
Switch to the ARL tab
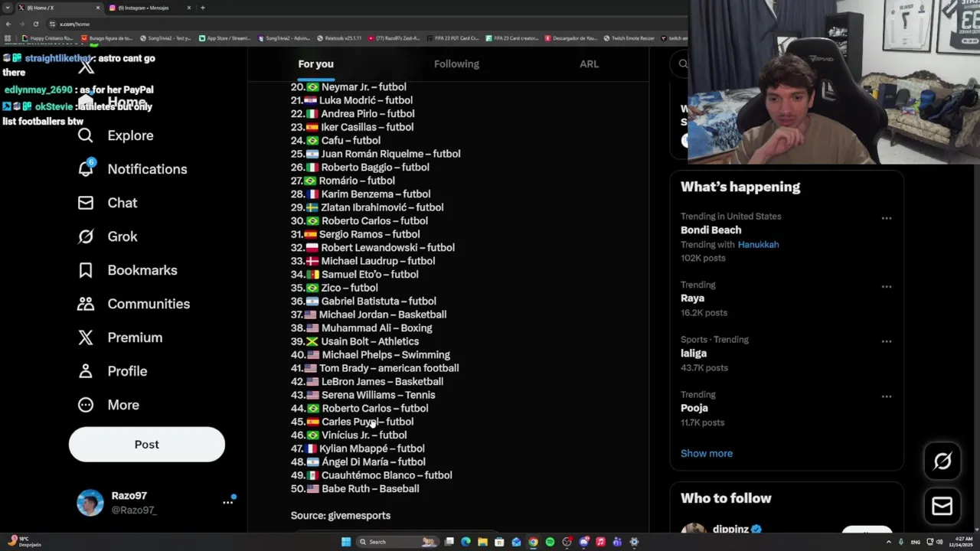[589, 64]
